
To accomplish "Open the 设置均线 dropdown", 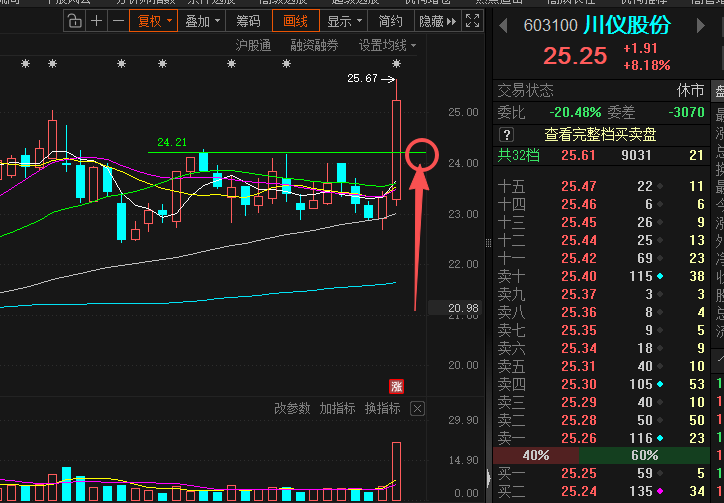I will tap(387, 45).
